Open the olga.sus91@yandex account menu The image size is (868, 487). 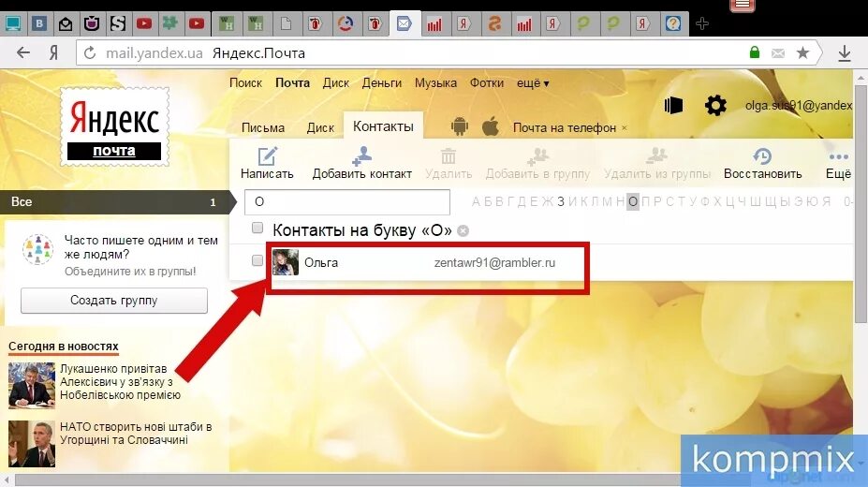[x=799, y=105]
